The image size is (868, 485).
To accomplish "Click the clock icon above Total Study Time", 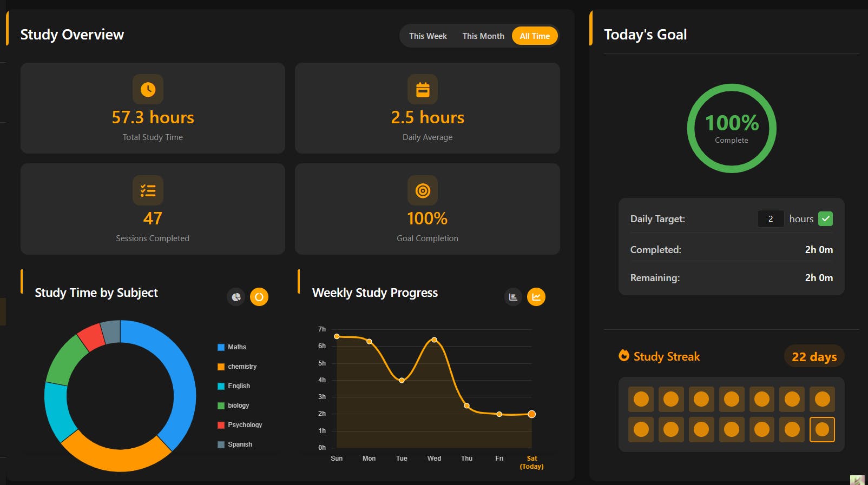I will [x=148, y=89].
